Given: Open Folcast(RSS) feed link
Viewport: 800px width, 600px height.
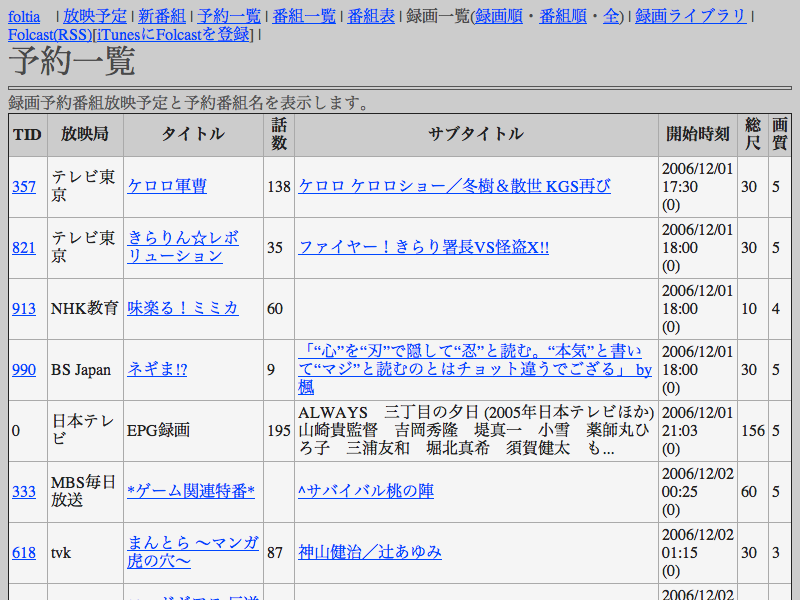Looking at the screenshot, I should 49,34.
